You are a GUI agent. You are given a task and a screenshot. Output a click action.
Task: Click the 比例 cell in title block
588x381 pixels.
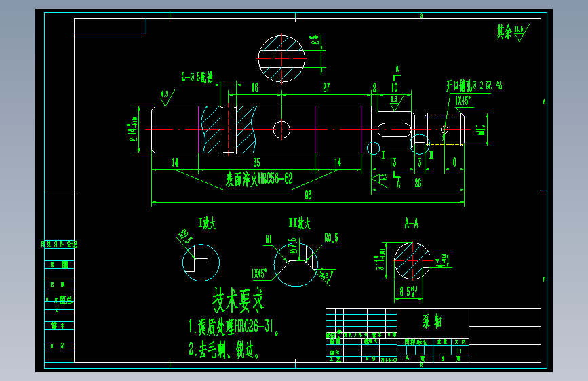click(460, 342)
